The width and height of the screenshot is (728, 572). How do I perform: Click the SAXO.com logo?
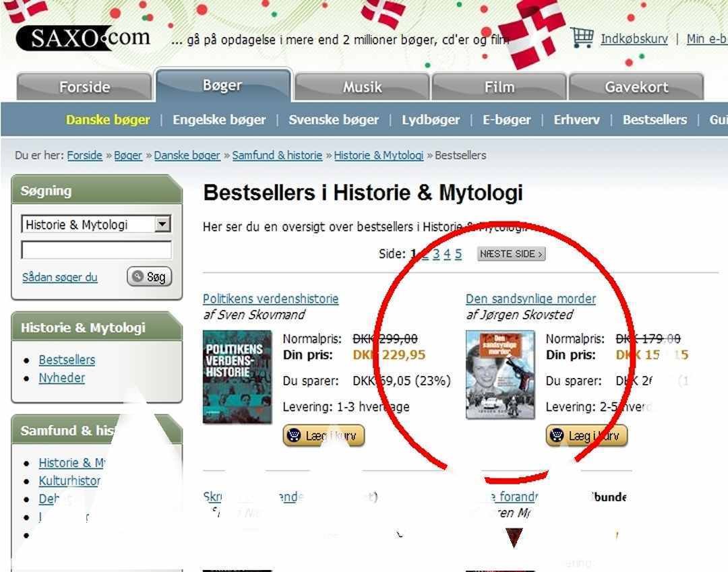(84, 38)
